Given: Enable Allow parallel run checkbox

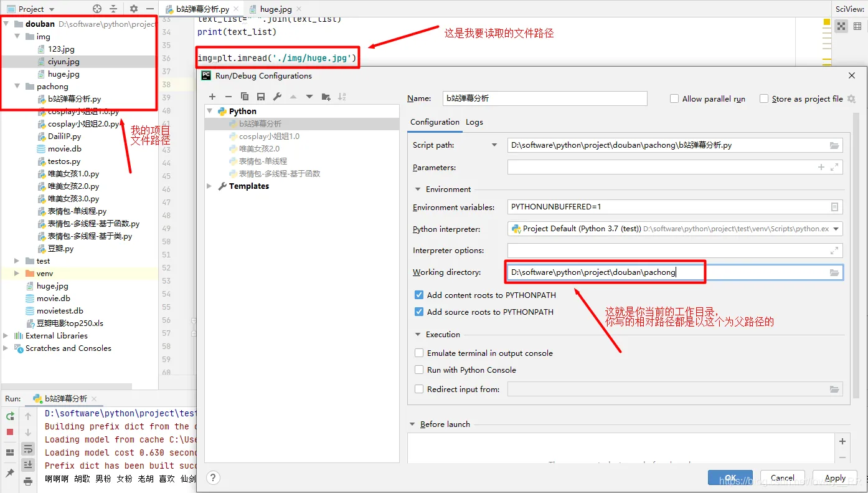Looking at the screenshot, I should click(x=674, y=98).
